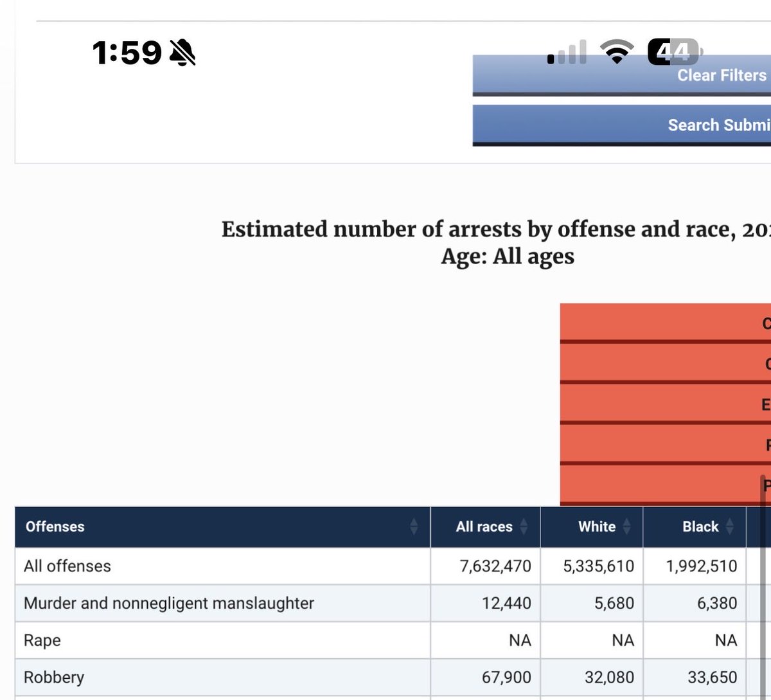Select the Black header label
771x700 pixels.
point(700,527)
